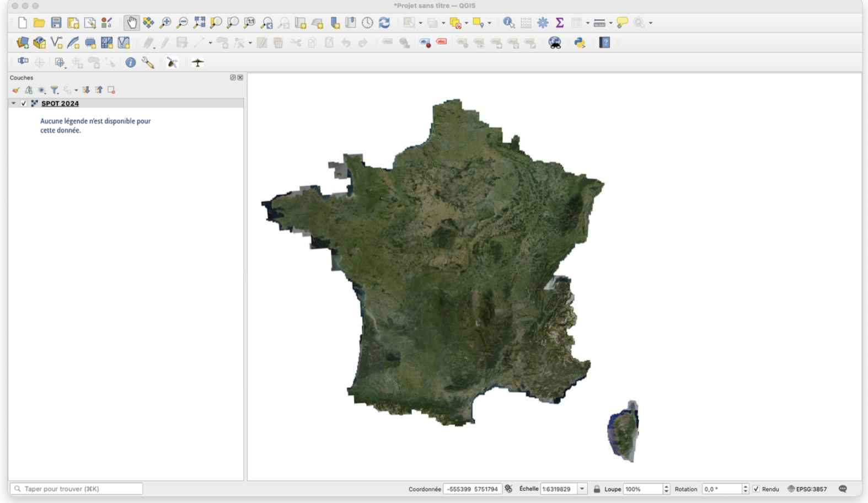Click the Zoom Full extent icon

pyautogui.click(x=199, y=23)
